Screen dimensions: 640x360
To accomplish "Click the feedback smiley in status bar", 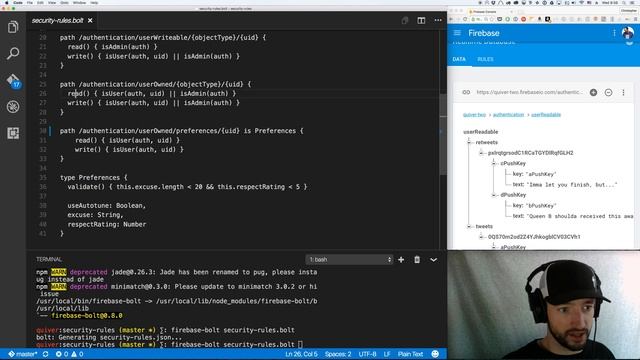I will [x=435, y=354].
